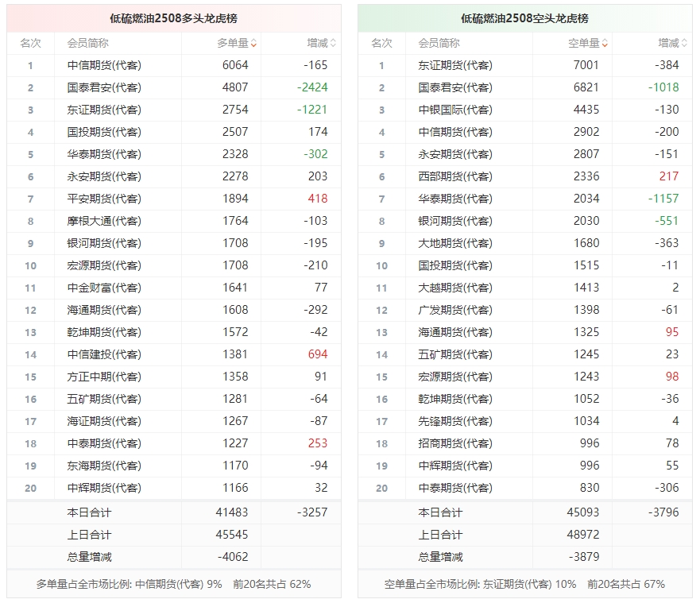Select 中辉期货(代客) in long table rank 20
Image resolution: width=700 pixels, height=603 pixels.
(x=104, y=489)
